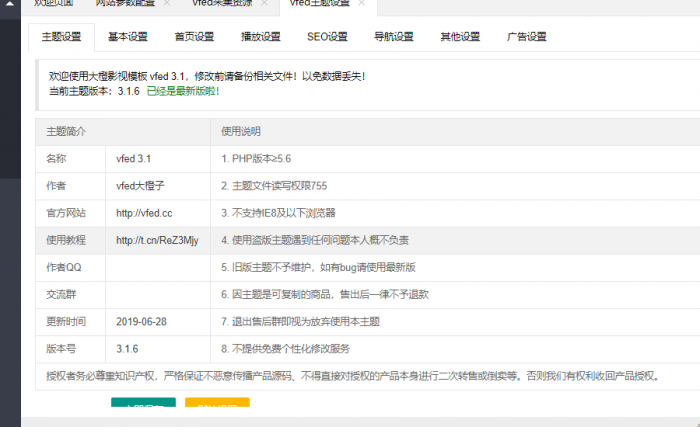The height and width of the screenshot is (427, 700).
Task: Open the SEO设置 sub-tab
Action: tap(327, 37)
